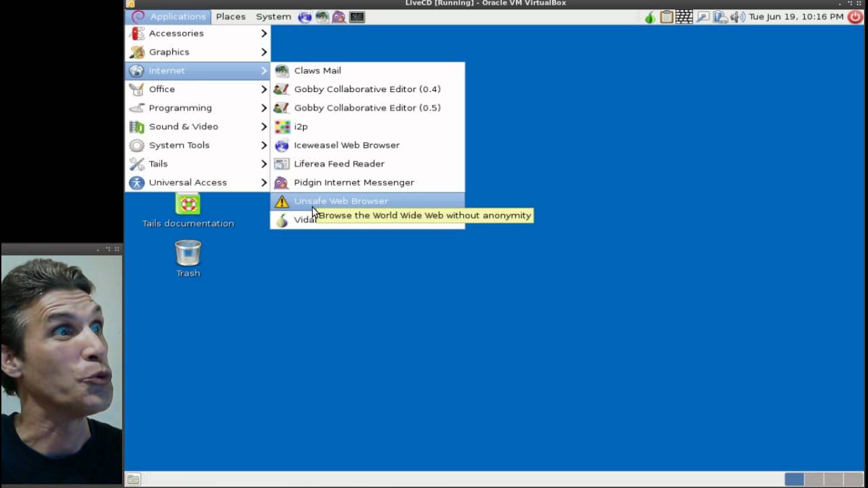
Task: Click the Vidalia green onion tray icon
Action: click(650, 17)
